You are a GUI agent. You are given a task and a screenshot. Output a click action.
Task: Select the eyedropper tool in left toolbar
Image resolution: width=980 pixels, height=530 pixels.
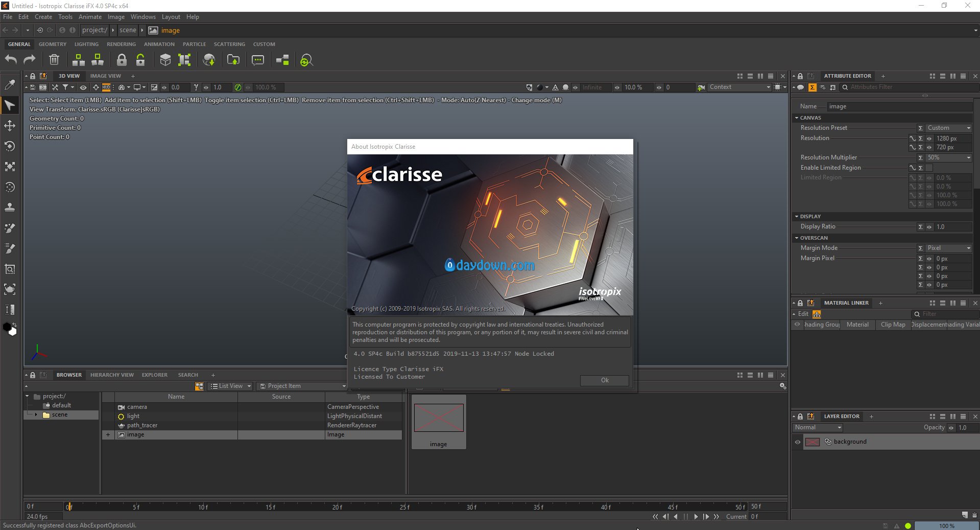click(10, 85)
